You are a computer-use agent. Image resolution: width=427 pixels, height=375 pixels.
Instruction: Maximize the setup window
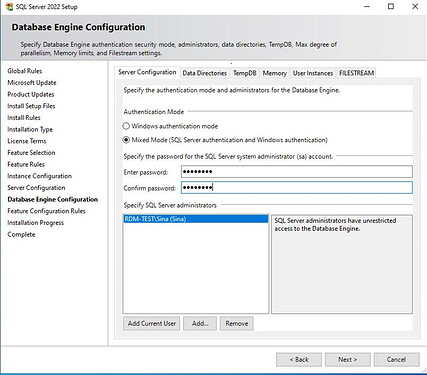tap(391, 6)
